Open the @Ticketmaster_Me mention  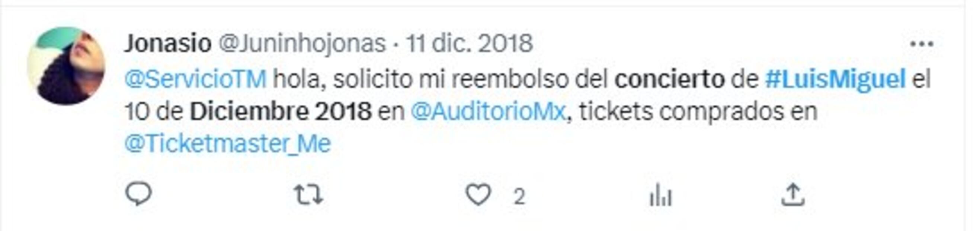[x=228, y=144]
